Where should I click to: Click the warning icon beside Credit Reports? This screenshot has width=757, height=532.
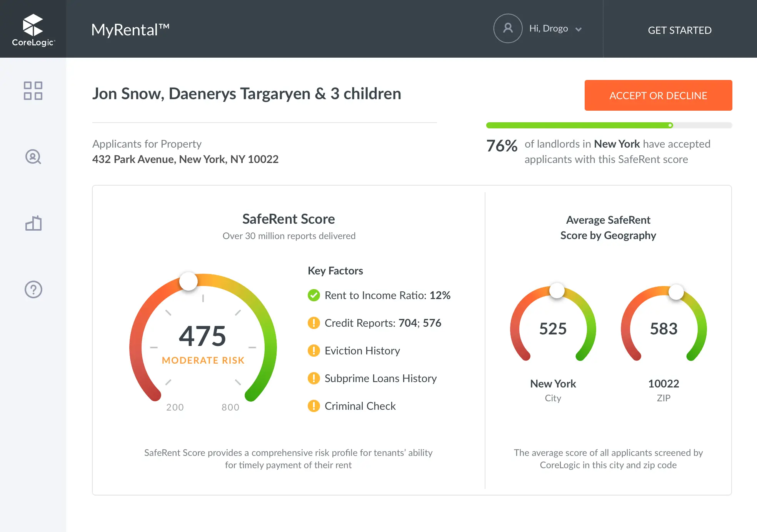[x=314, y=323]
